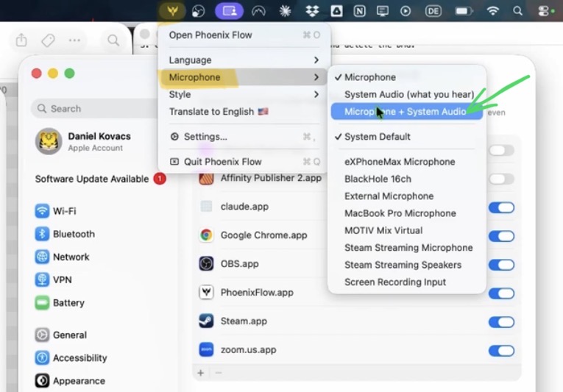Screen dimensions: 563x392
Task: Click the tag icon in the background window toolbar
Action: [48, 40]
